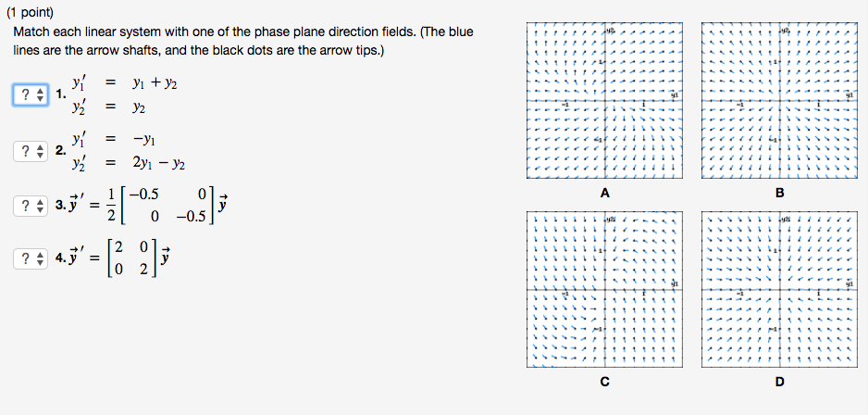Image resolution: width=868 pixels, height=415 pixels.
Task: Click the matrix with entries 2 0 0 2
Action: [x=131, y=258]
